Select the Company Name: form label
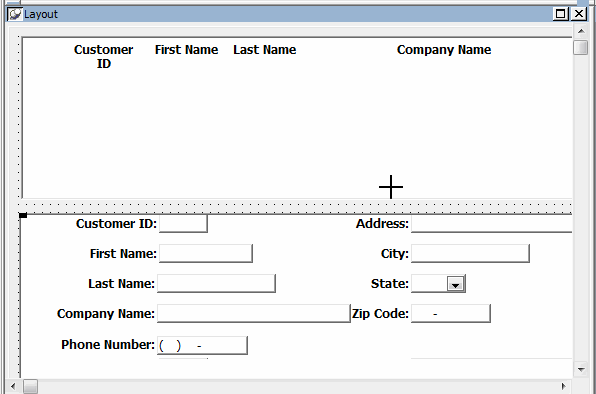Screen dimensions: 596x394 (106, 313)
